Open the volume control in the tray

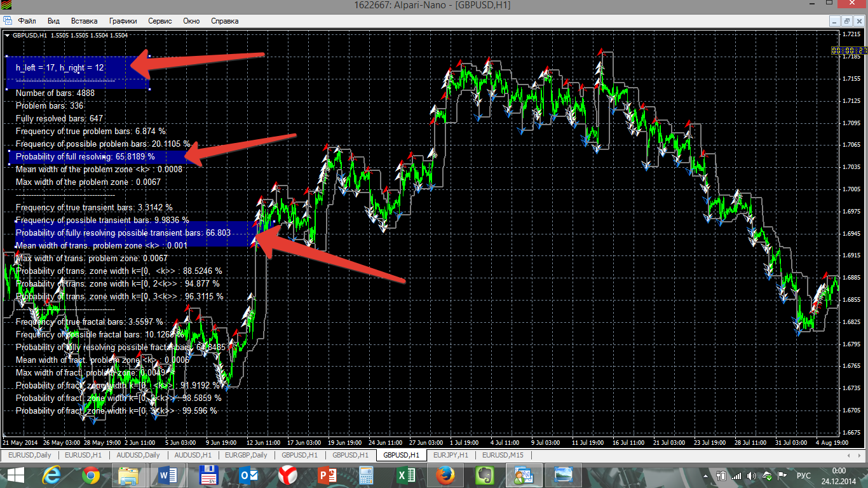[x=752, y=475]
